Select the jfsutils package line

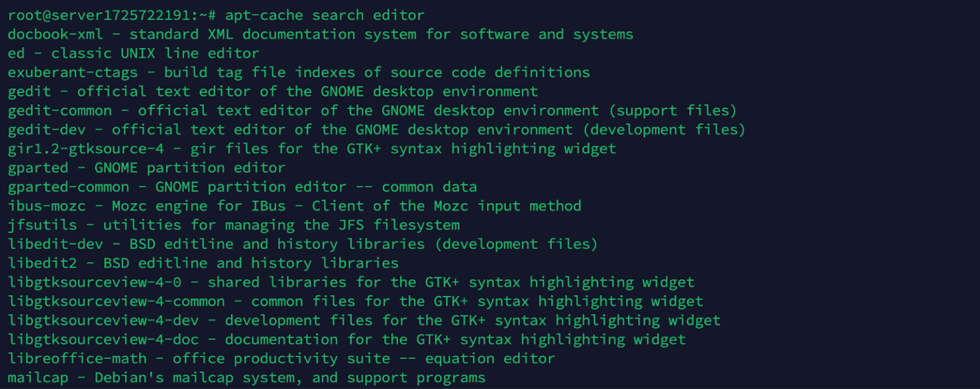pos(234,225)
